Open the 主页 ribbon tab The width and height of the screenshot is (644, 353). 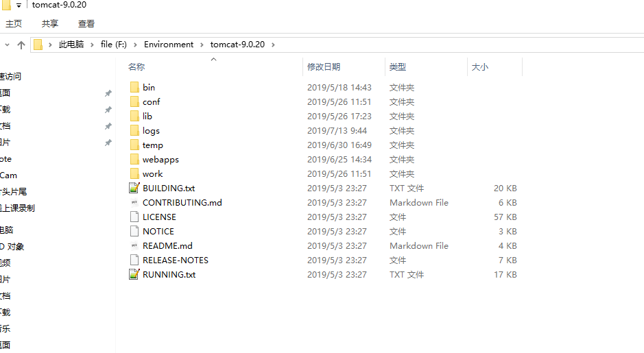[x=14, y=24]
